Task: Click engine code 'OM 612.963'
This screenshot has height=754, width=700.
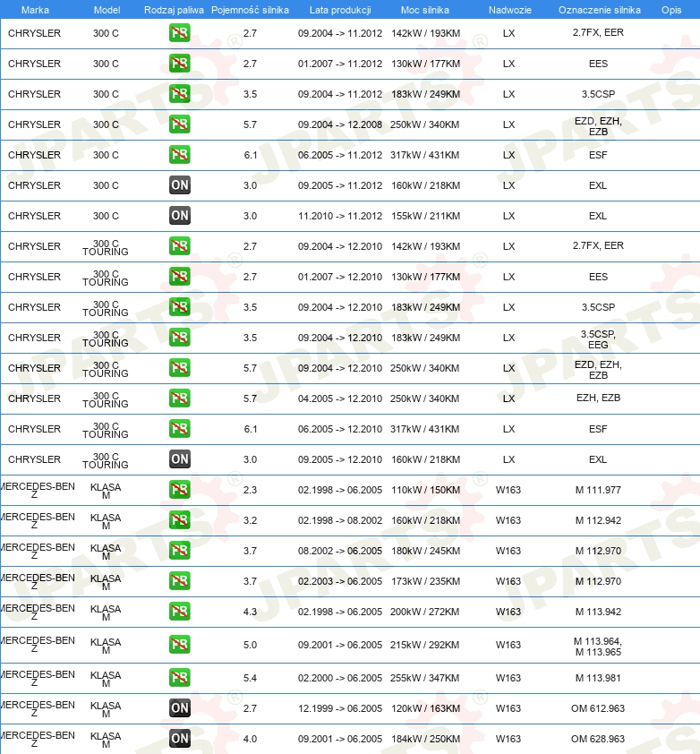Action: click(598, 708)
